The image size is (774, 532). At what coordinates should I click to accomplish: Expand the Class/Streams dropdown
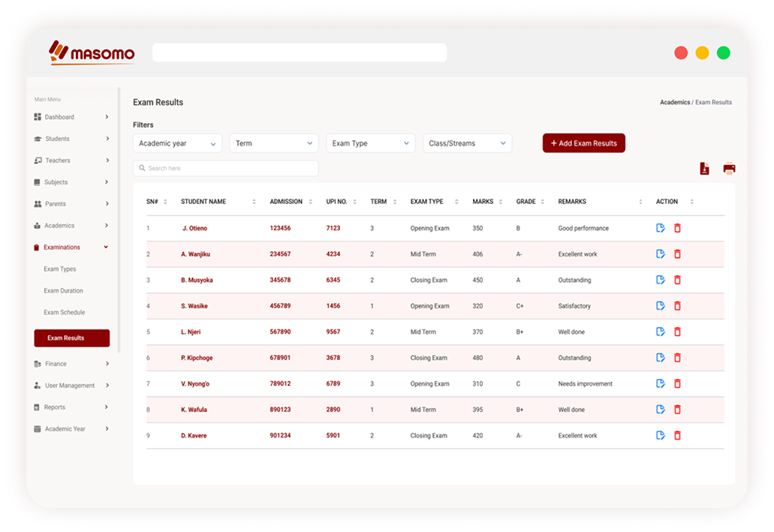tap(468, 143)
